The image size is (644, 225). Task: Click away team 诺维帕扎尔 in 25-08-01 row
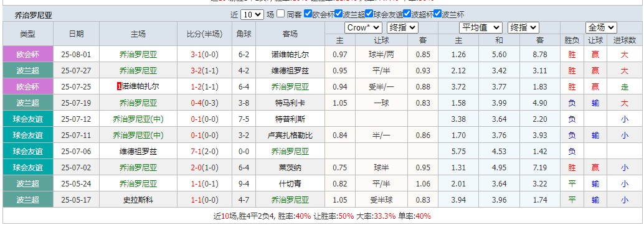pyautogui.click(x=290, y=55)
